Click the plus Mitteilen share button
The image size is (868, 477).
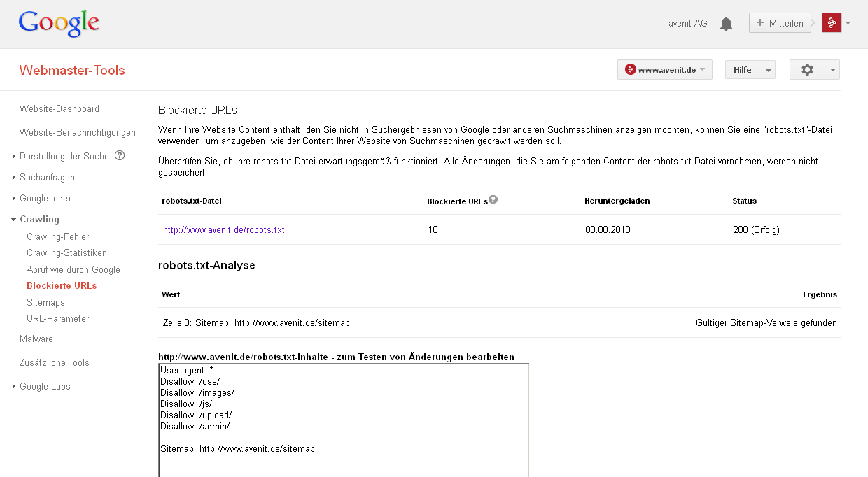(780, 23)
